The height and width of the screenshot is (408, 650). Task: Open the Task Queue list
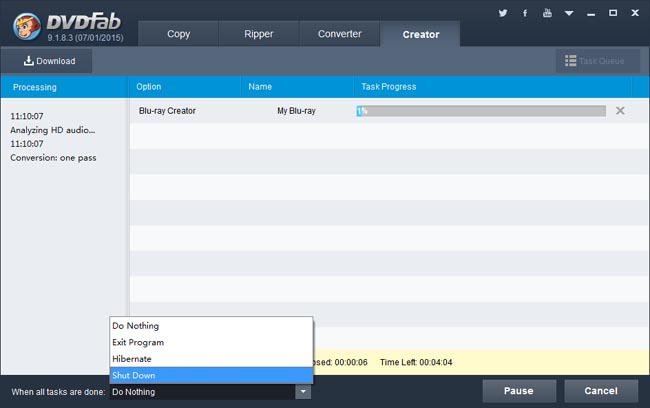click(x=595, y=61)
